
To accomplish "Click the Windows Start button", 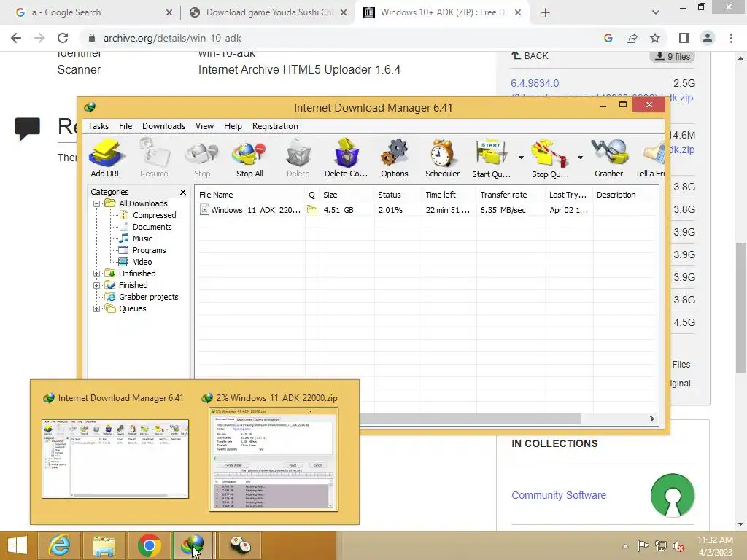I will pos(18,545).
